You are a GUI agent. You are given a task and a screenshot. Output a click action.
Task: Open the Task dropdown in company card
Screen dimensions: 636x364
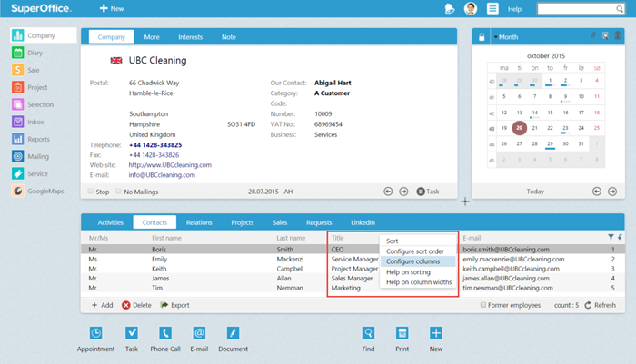(x=428, y=192)
